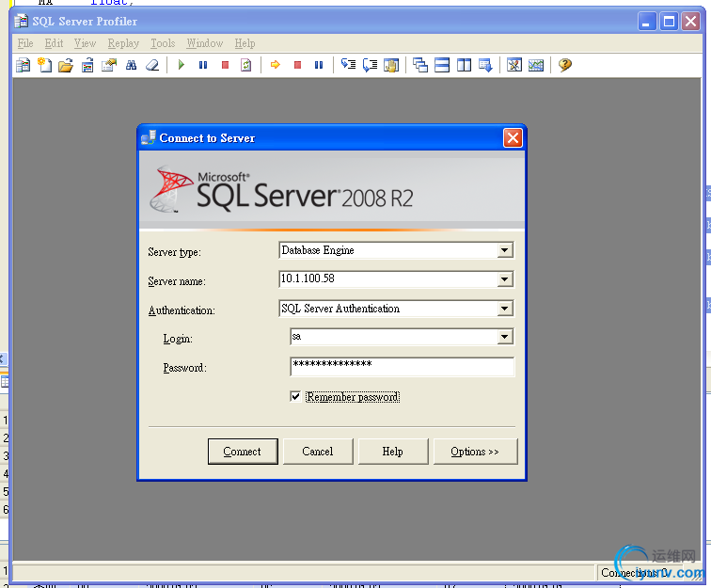Click the Cancel button
The width and height of the screenshot is (711, 588).
click(318, 452)
